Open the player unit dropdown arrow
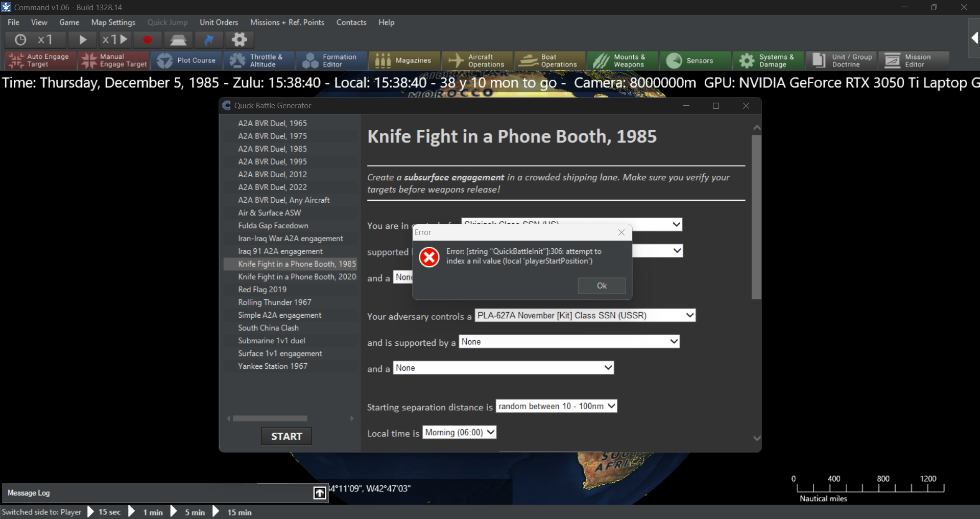This screenshot has height=519, width=980. pos(676,224)
